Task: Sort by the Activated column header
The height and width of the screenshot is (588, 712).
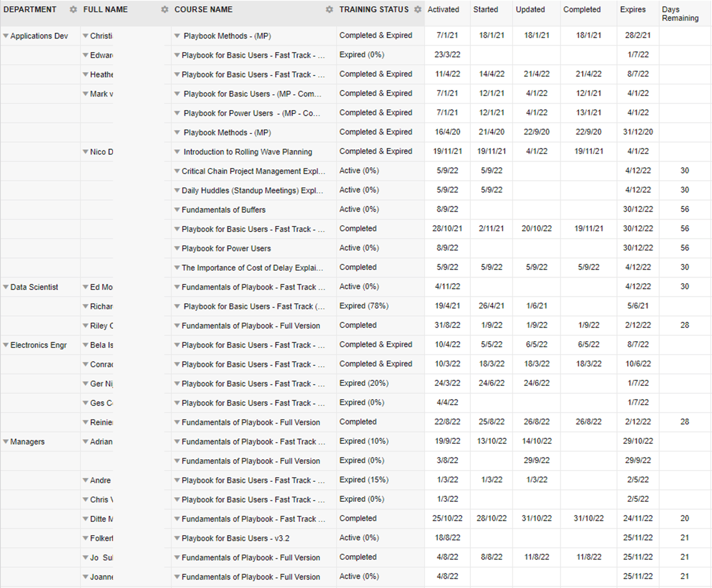Action: [x=444, y=10]
